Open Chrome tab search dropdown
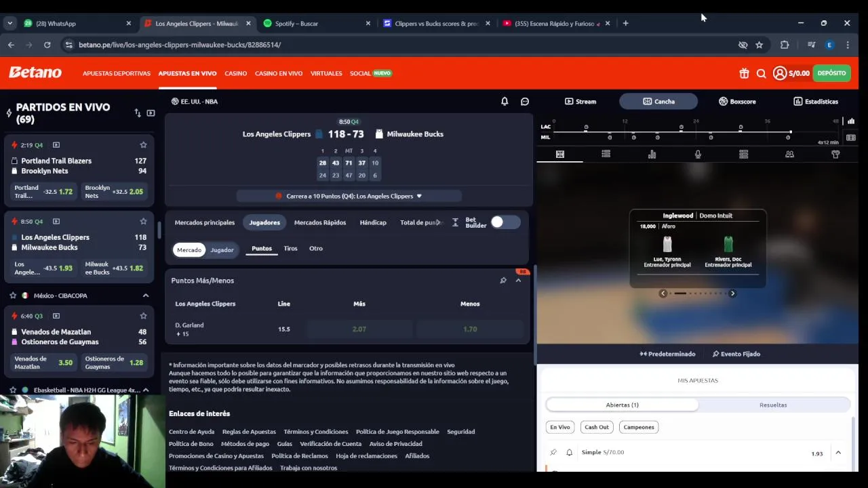868x488 pixels. click(9, 23)
